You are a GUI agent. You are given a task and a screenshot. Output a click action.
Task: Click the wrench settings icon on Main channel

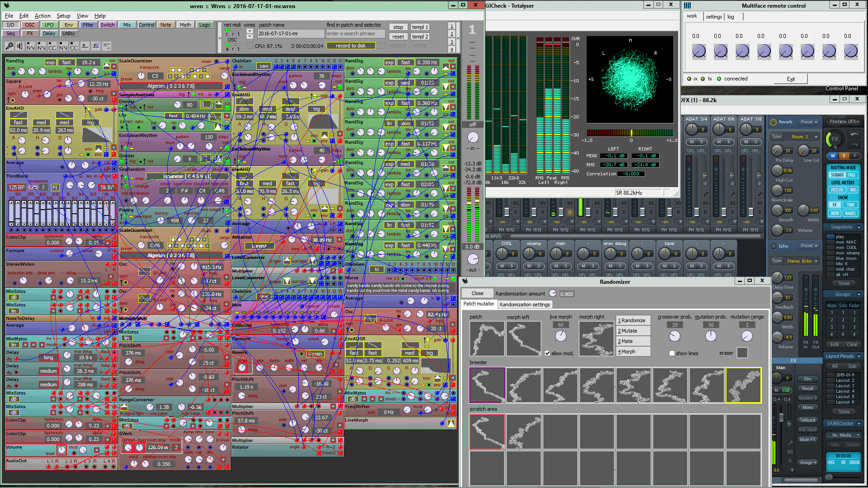click(790, 442)
